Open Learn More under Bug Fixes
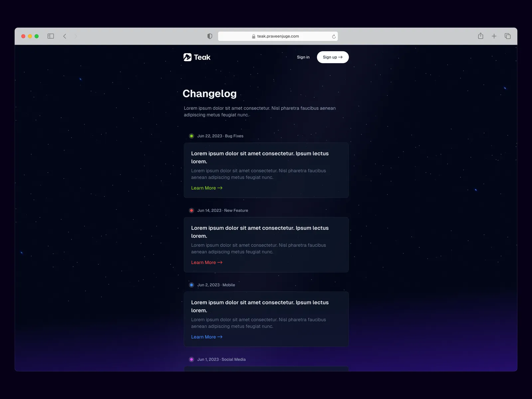Viewport: 532px width, 399px height. 206,188
